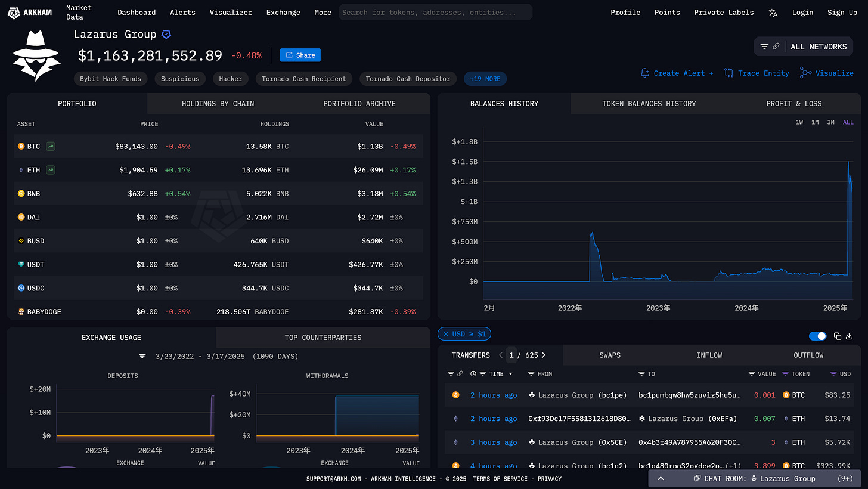The height and width of the screenshot is (489, 868).
Task: Open the FROM column filter icon
Action: click(x=531, y=374)
